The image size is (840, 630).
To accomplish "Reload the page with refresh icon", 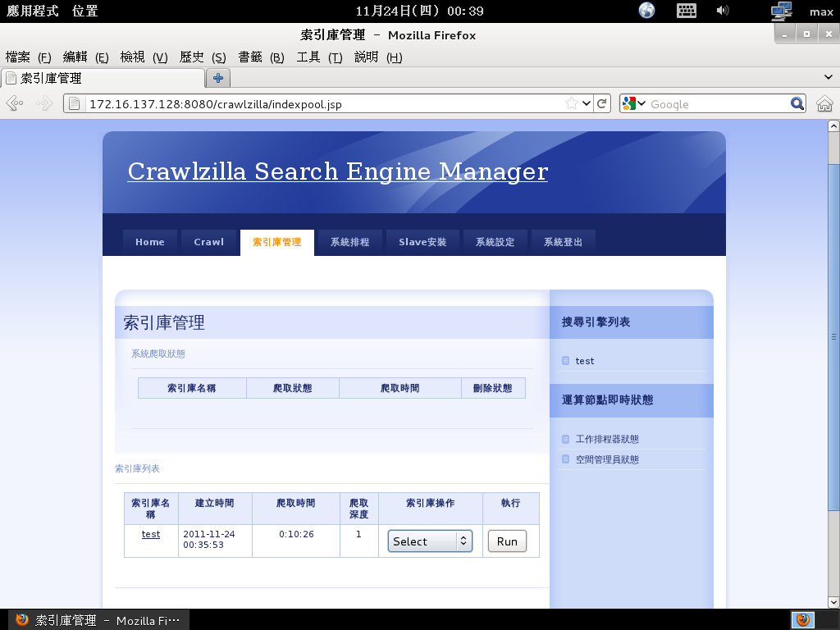I will (601, 103).
